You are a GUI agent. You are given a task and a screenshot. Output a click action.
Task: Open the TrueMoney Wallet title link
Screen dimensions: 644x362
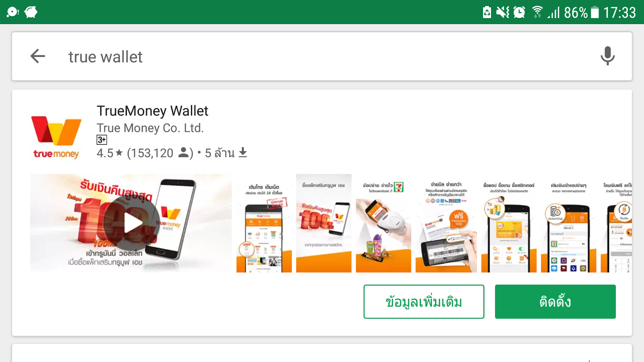click(x=153, y=111)
